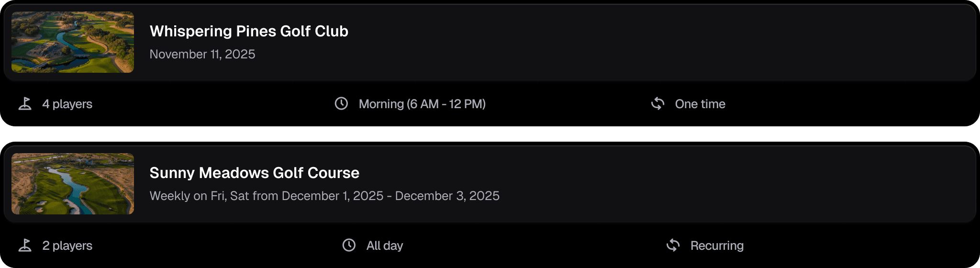Click the golf flag icon beside 4 players

coord(25,104)
